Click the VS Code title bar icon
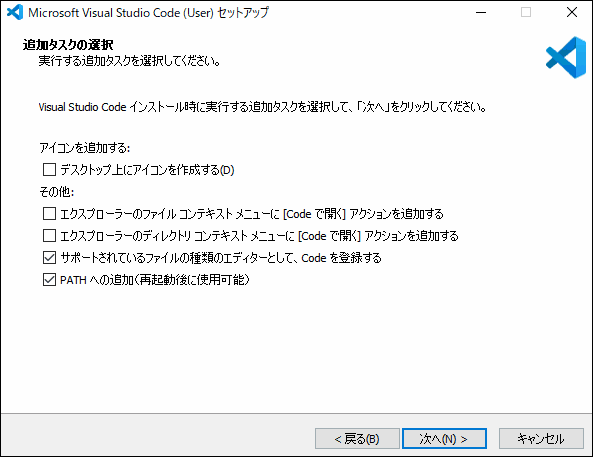 click(15, 12)
